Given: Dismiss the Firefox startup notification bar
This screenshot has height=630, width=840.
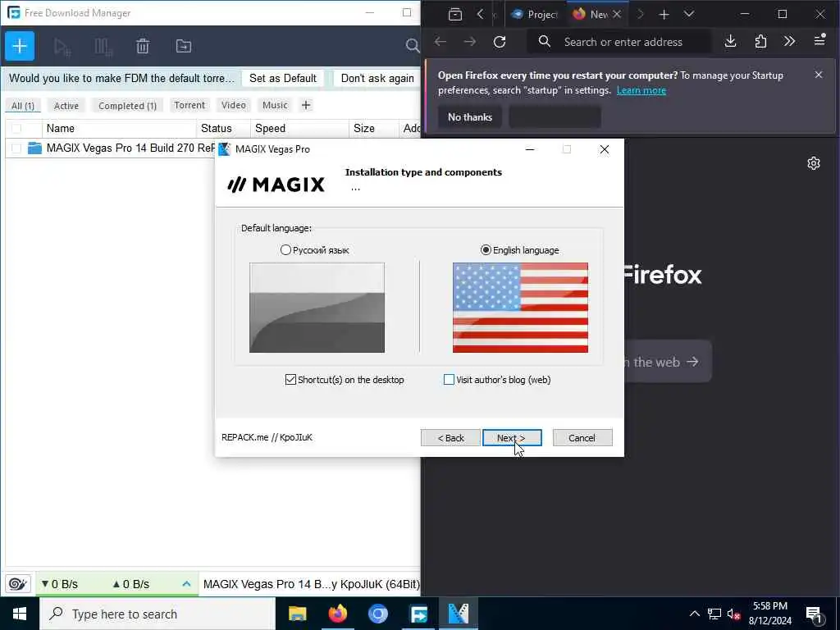Looking at the screenshot, I should pos(819,75).
